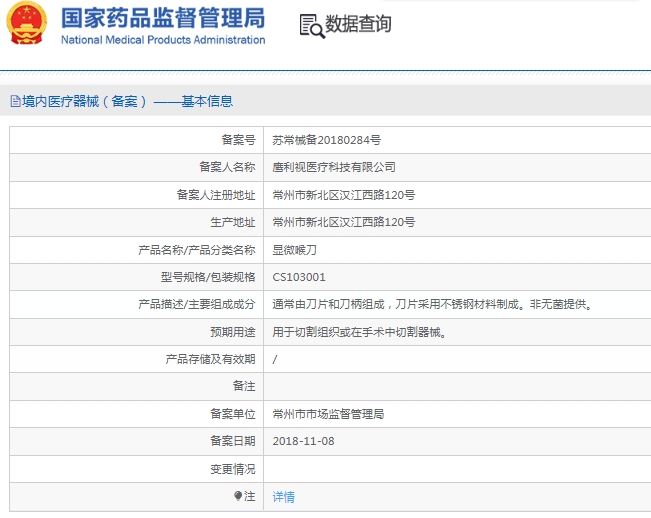Screen dimensions: 651x518
Task: Click the 生产地址 label
Action: coord(232,222)
